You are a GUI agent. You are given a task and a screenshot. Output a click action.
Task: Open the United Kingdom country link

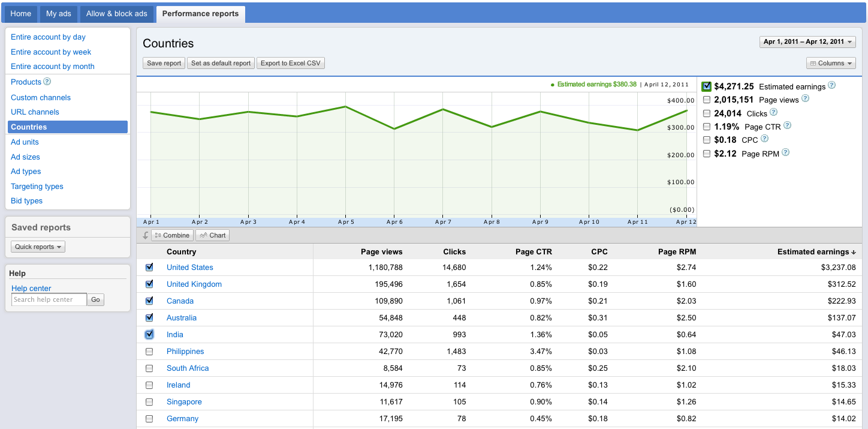[194, 284]
